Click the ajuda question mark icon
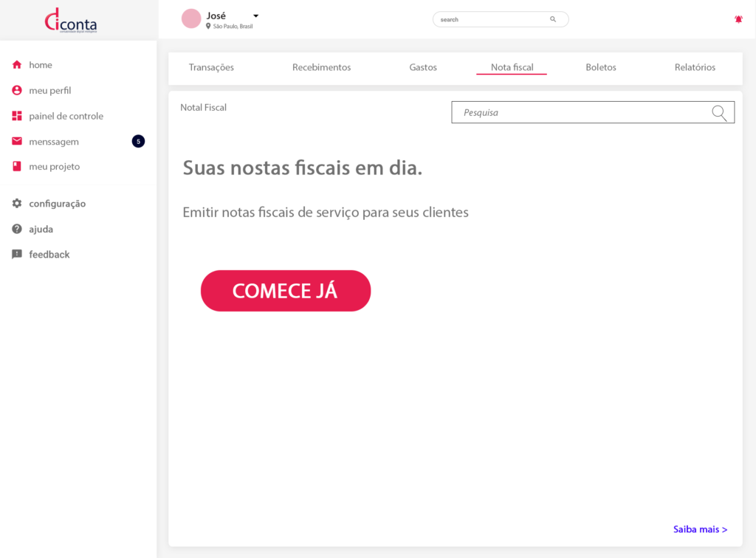Image resolution: width=756 pixels, height=558 pixels. pos(17,230)
